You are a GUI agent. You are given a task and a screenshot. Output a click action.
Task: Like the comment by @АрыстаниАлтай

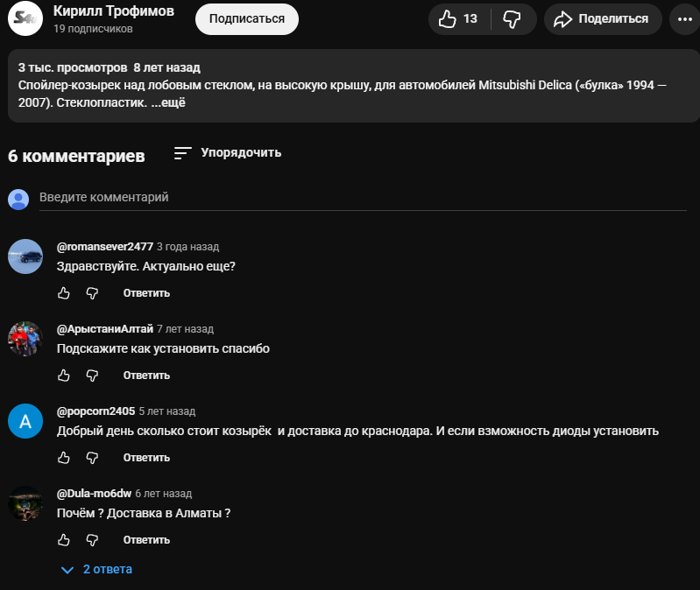pyautogui.click(x=63, y=375)
